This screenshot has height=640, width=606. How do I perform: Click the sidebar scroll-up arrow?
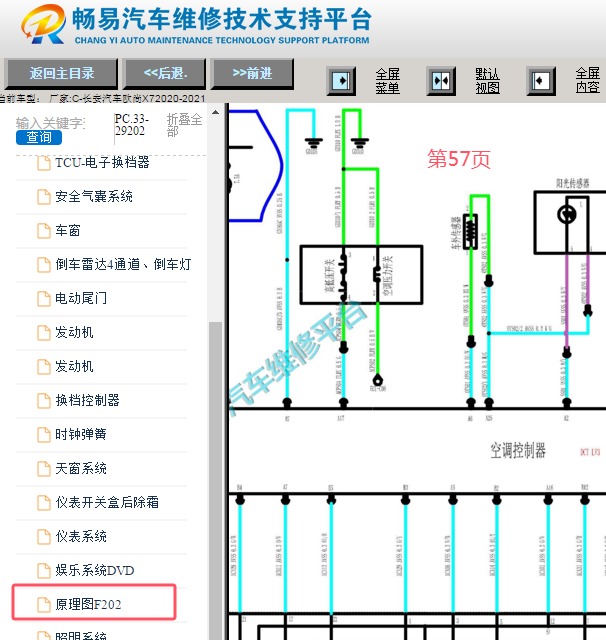215,112
